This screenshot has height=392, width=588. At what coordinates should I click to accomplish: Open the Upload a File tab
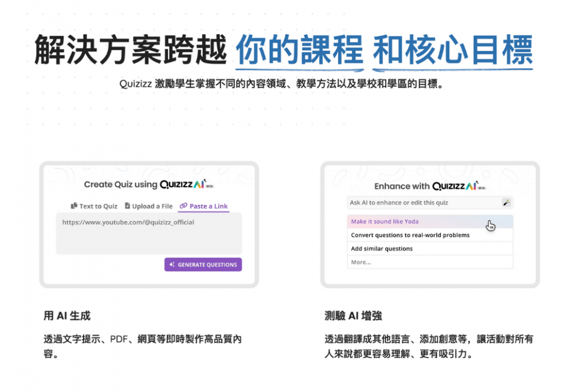[x=152, y=206]
